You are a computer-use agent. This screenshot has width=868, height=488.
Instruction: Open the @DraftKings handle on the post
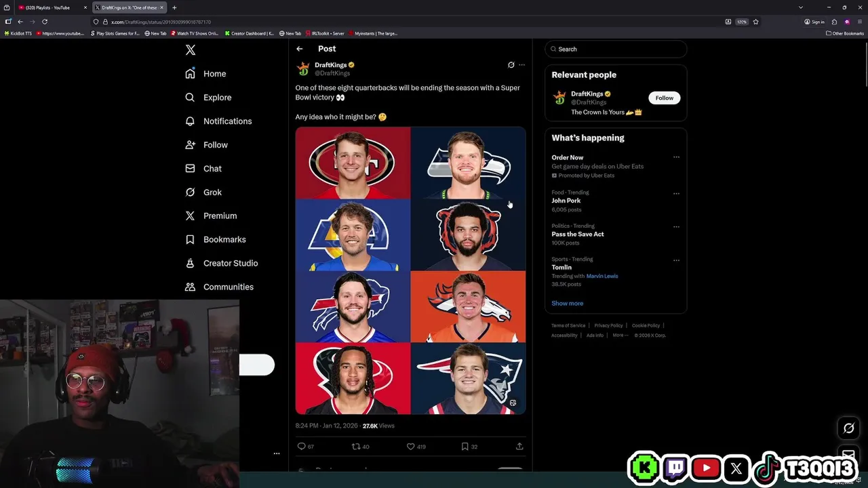332,73
